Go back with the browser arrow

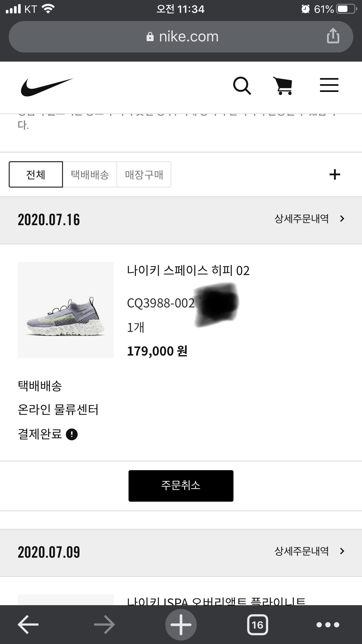pyautogui.click(x=28, y=624)
